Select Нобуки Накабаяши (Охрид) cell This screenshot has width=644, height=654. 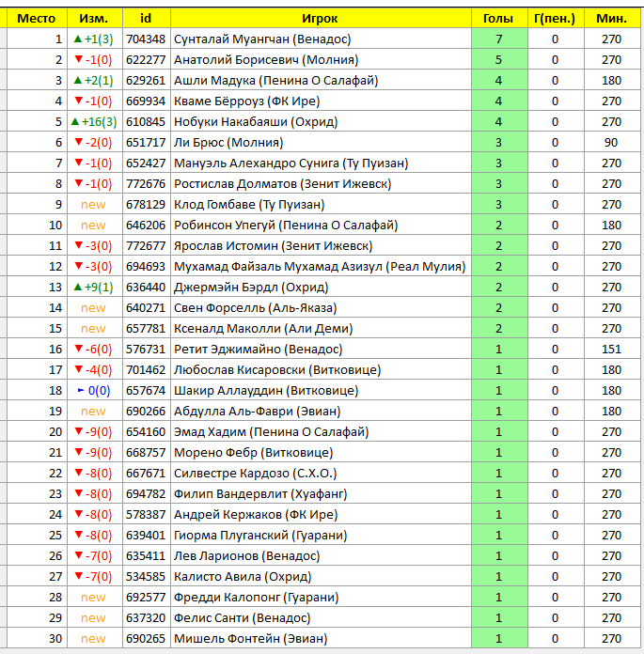(321, 122)
